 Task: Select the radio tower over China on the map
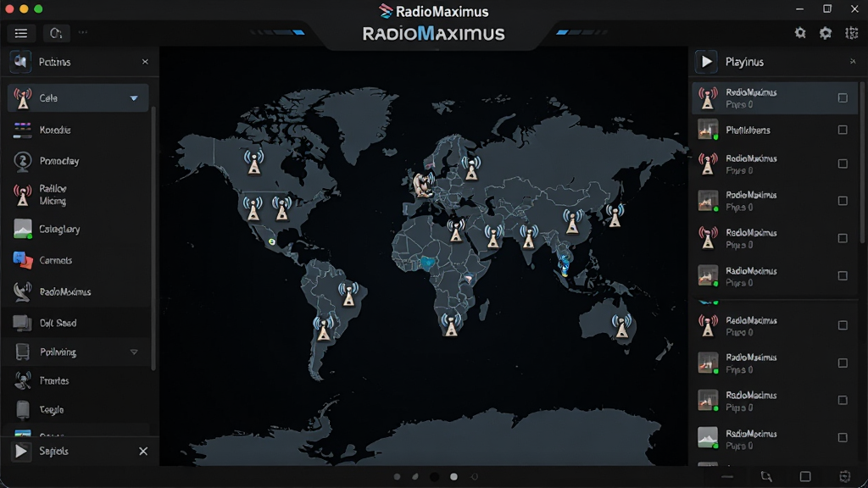572,221
